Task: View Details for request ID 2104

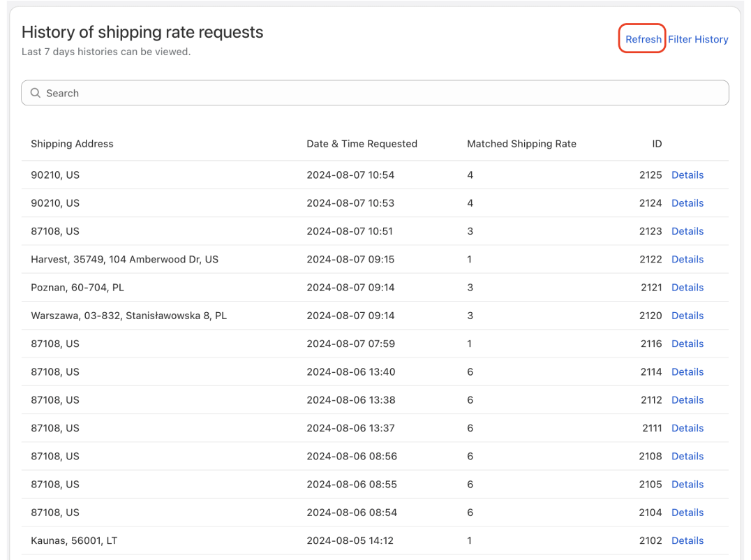Action: pos(687,513)
